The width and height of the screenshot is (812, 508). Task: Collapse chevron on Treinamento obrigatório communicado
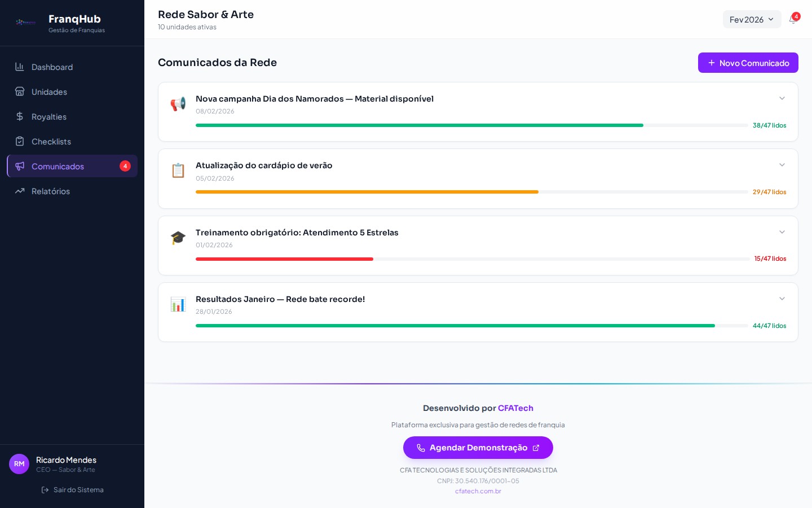782,232
